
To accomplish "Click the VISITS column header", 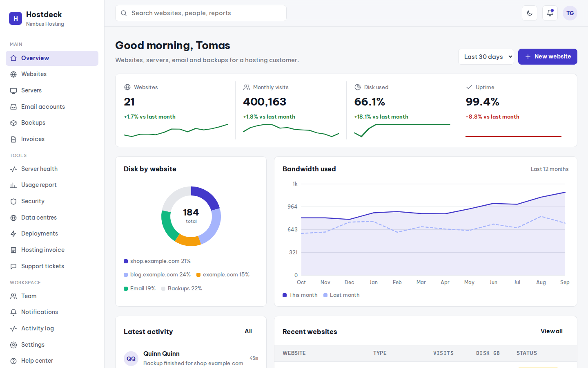I will pos(443,353).
